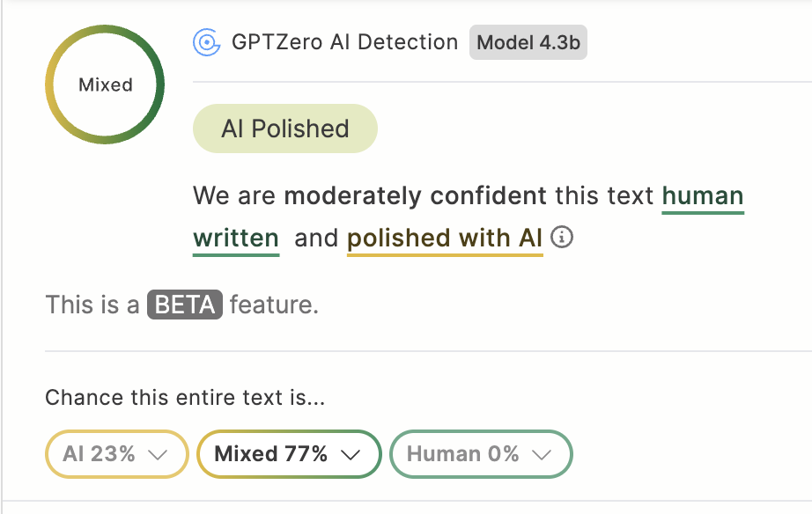Click the "Mixed" label inside the ring
The width and height of the screenshot is (812, 514).
tap(106, 85)
